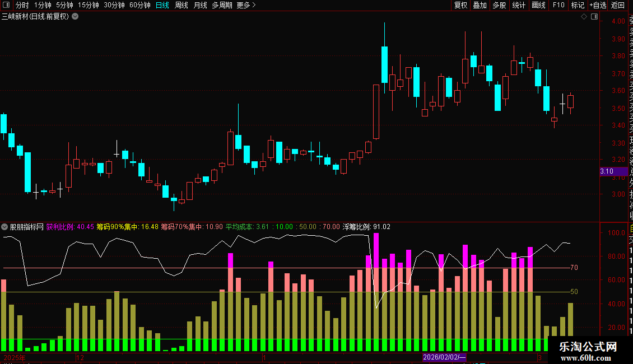
Task: Activate the 画线 drawing tool
Action: [x=538, y=5]
